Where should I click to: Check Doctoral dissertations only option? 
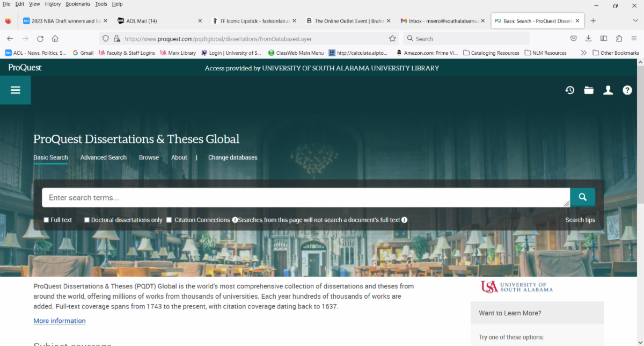pyautogui.click(x=87, y=220)
